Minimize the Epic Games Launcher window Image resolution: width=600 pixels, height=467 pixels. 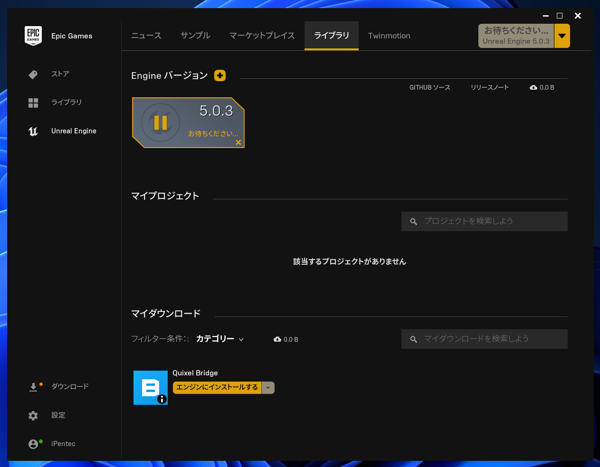pos(546,16)
